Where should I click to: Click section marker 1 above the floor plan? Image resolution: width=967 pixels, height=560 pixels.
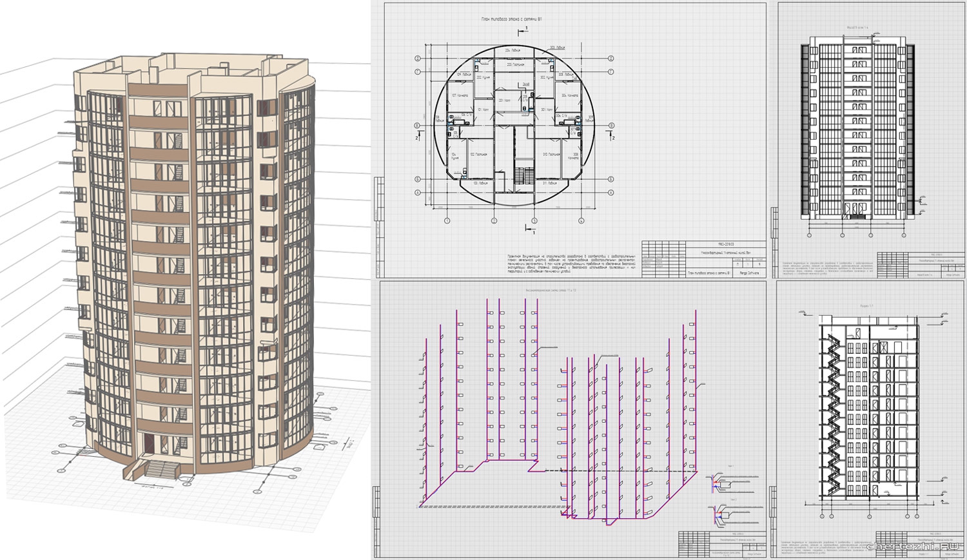pos(525,30)
